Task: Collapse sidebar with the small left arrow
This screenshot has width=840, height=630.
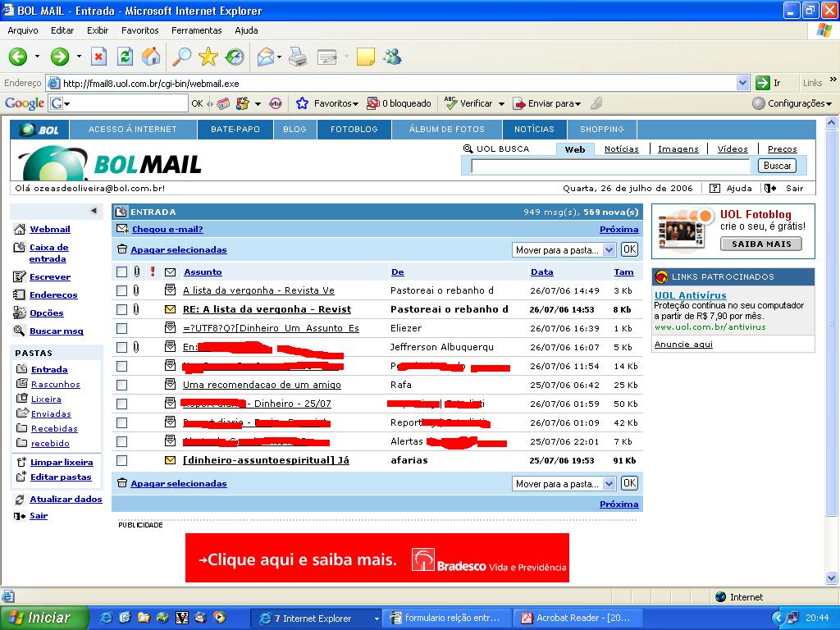Action: tap(94, 211)
